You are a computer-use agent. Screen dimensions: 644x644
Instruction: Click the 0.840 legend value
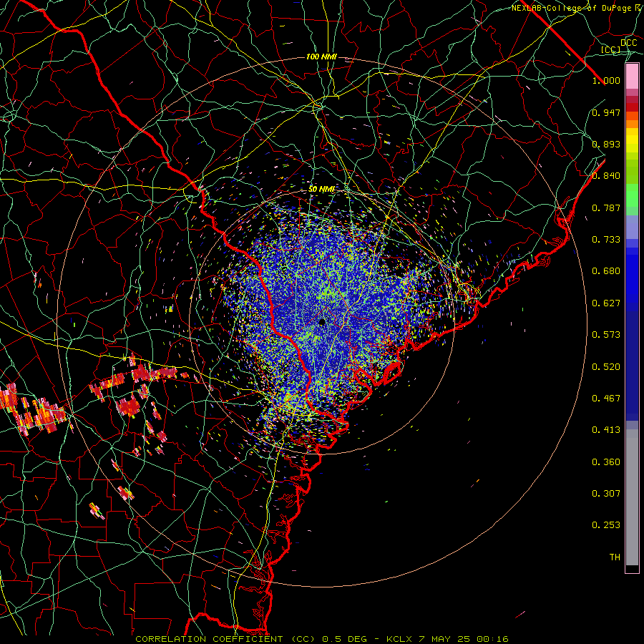606,176
